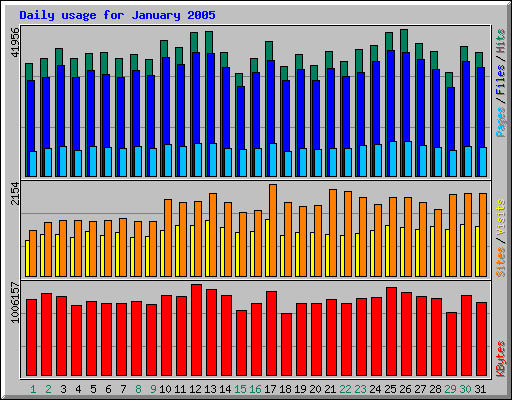Click day label 8 on the x-axis
512x400 pixels.
(x=138, y=389)
